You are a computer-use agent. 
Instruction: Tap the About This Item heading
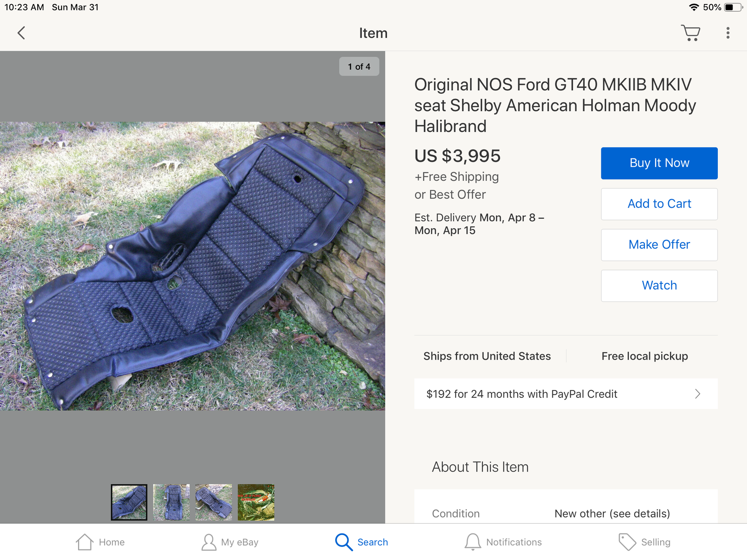pos(480,467)
